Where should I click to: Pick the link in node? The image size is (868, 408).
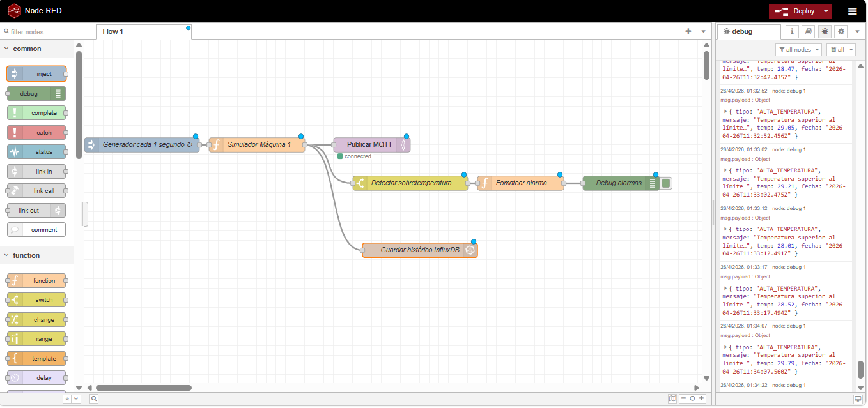[x=36, y=172]
